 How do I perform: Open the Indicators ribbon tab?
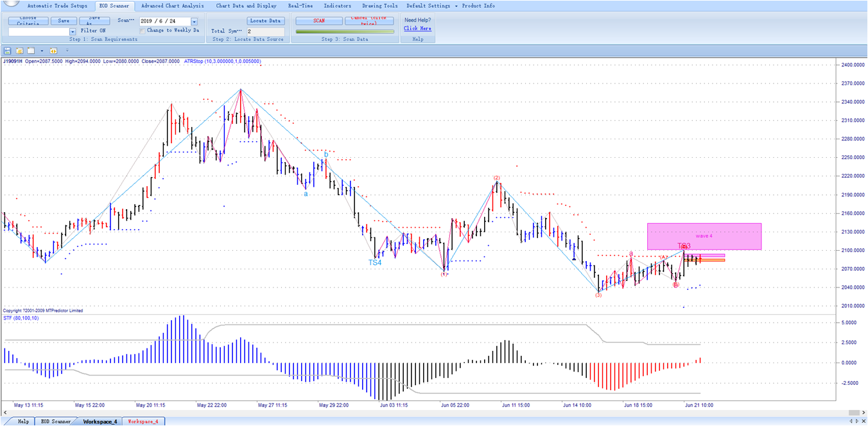click(x=337, y=6)
